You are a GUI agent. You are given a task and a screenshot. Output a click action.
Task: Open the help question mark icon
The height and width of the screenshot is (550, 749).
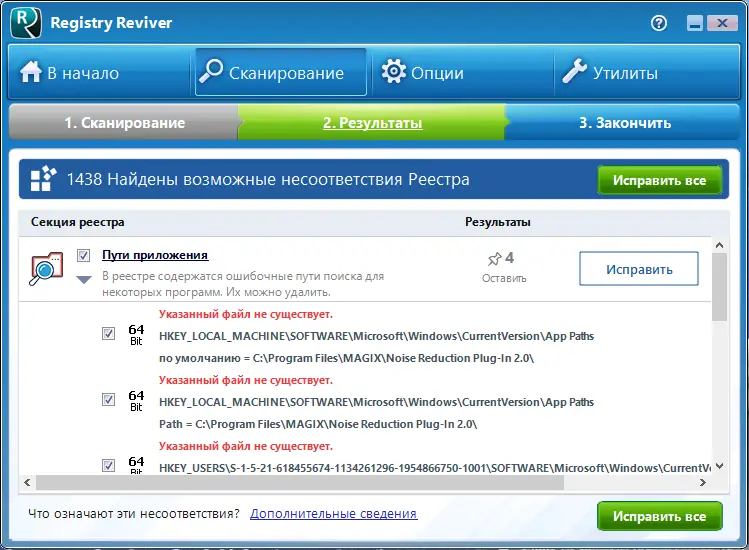pos(659,23)
